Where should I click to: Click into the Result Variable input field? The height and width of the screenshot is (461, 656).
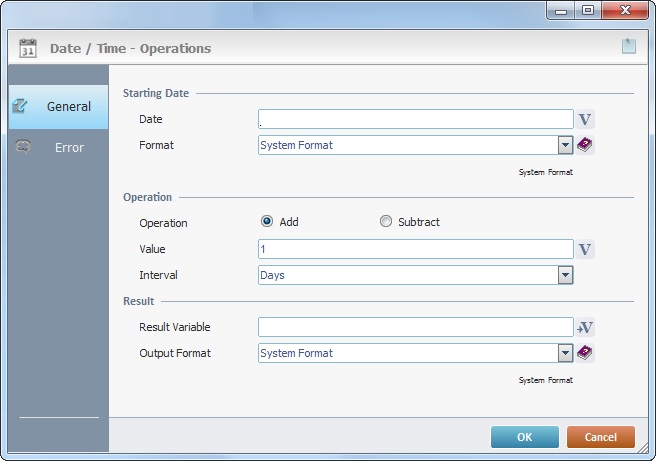coord(414,327)
